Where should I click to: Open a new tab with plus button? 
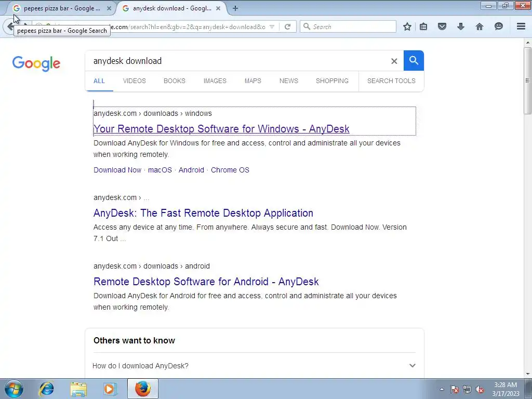coord(235,8)
